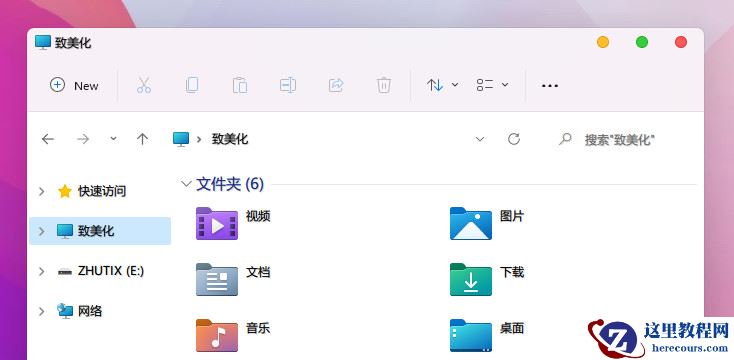Viewport: 734px width, 360px height.
Task: Select the 音乐 folder icon
Action: coord(217,335)
